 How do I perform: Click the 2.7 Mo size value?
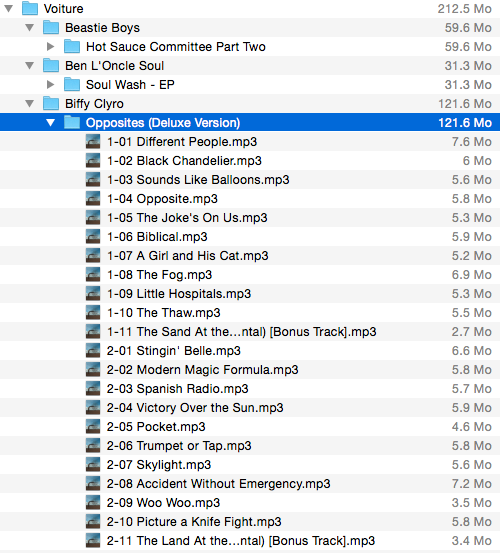pos(472,332)
